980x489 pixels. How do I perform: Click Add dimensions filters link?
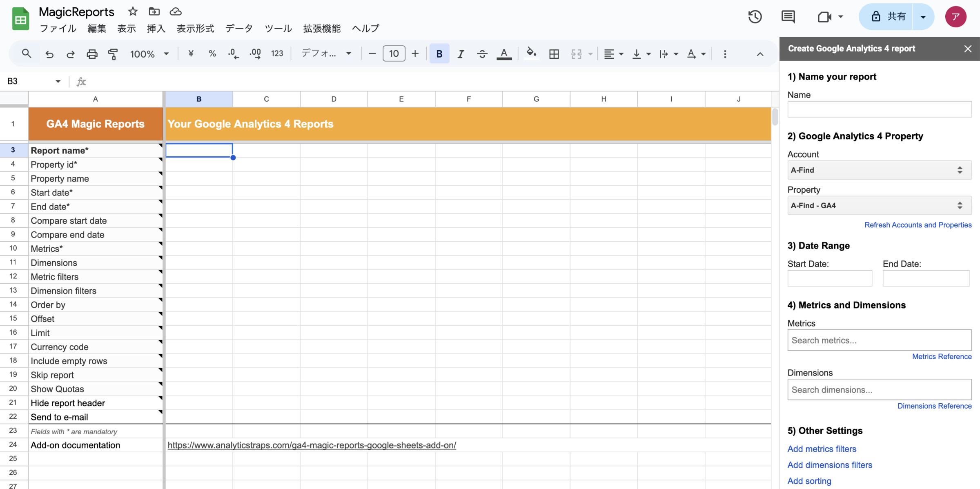829,465
